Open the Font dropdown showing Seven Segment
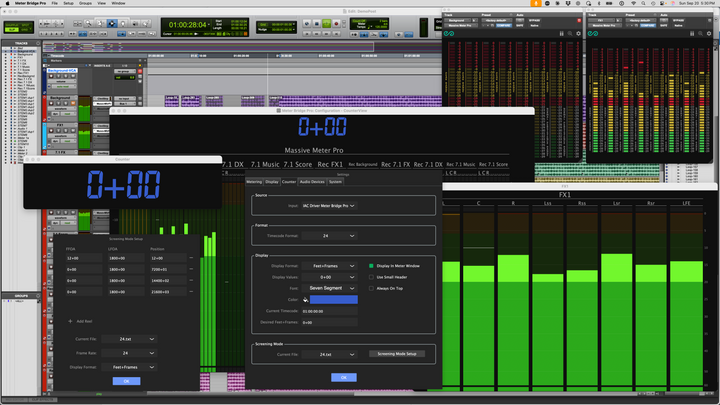The width and height of the screenshot is (720, 405). click(x=329, y=288)
